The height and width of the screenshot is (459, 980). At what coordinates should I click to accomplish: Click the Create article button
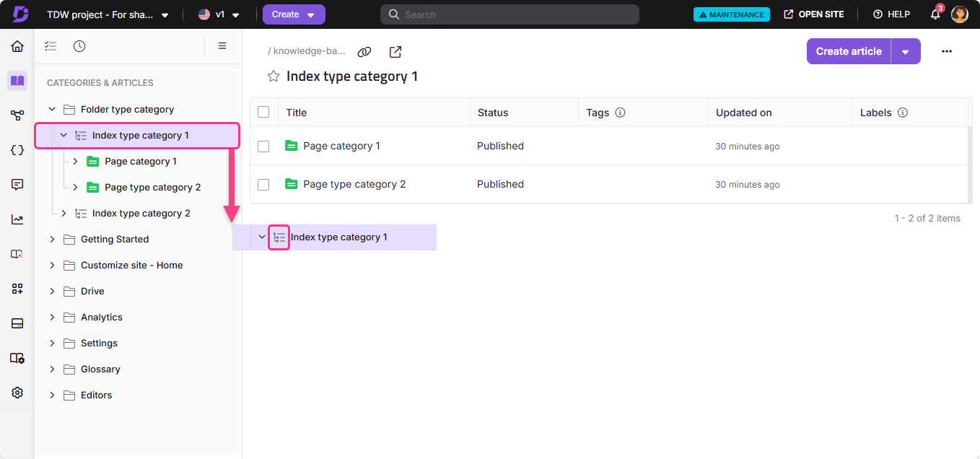849,51
